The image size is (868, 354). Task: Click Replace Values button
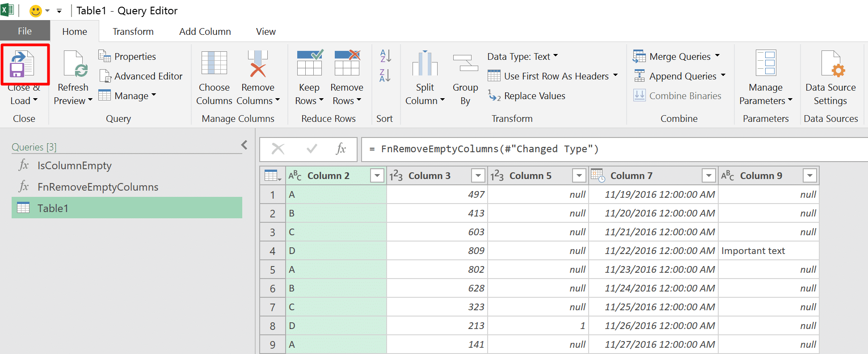[x=527, y=96]
